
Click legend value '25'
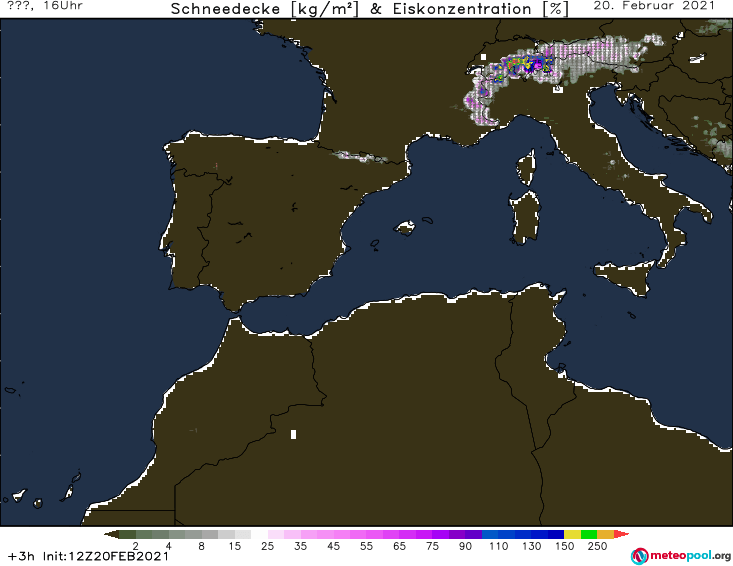[x=267, y=546]
